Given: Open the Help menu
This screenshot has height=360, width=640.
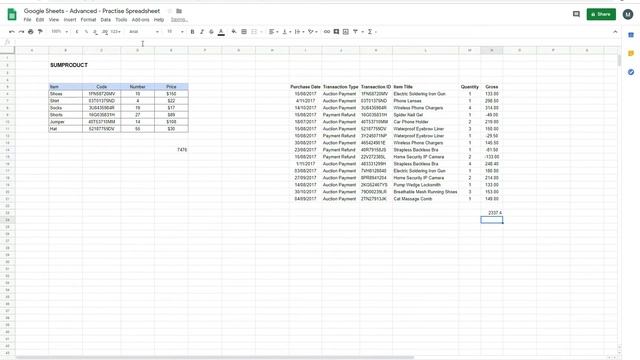Looking at the screenshot, I should click(x=159, y=20).
